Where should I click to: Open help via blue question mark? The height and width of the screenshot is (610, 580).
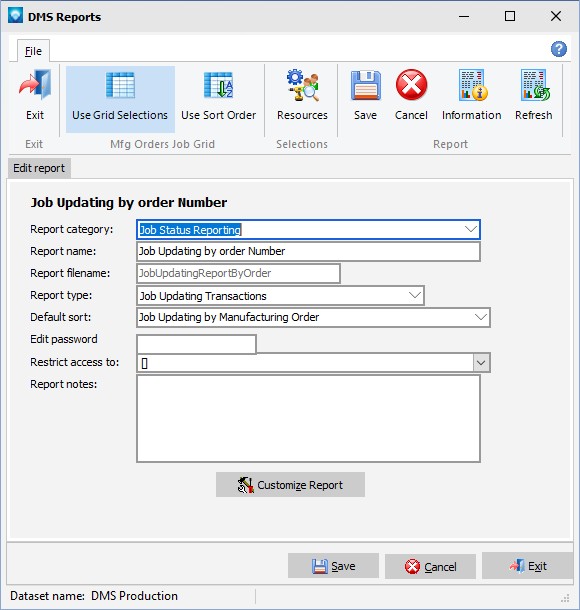click(559, 49)
